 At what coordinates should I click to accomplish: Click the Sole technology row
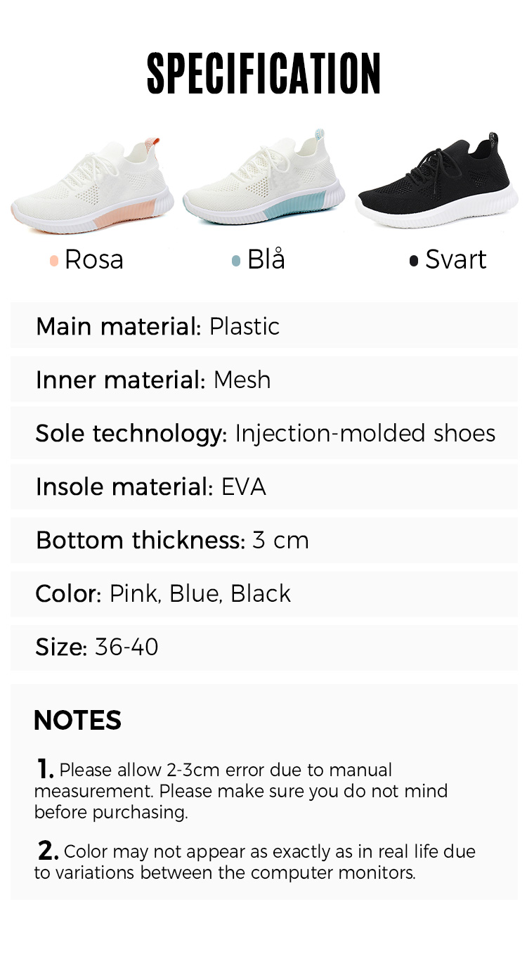tap(263, 432)
